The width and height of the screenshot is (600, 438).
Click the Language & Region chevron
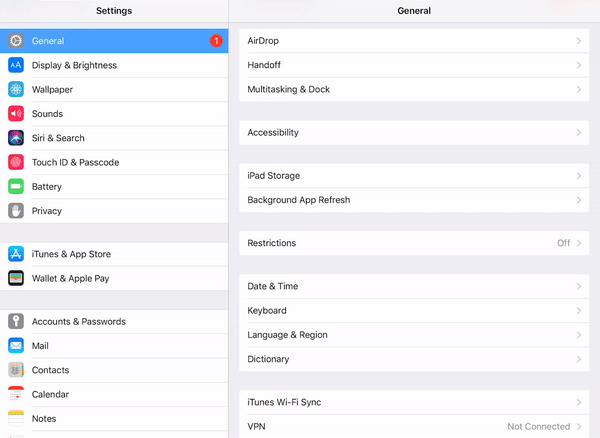pos(579,335)
